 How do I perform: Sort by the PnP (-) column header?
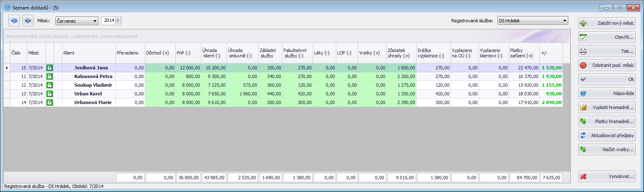tap(188, 53)
